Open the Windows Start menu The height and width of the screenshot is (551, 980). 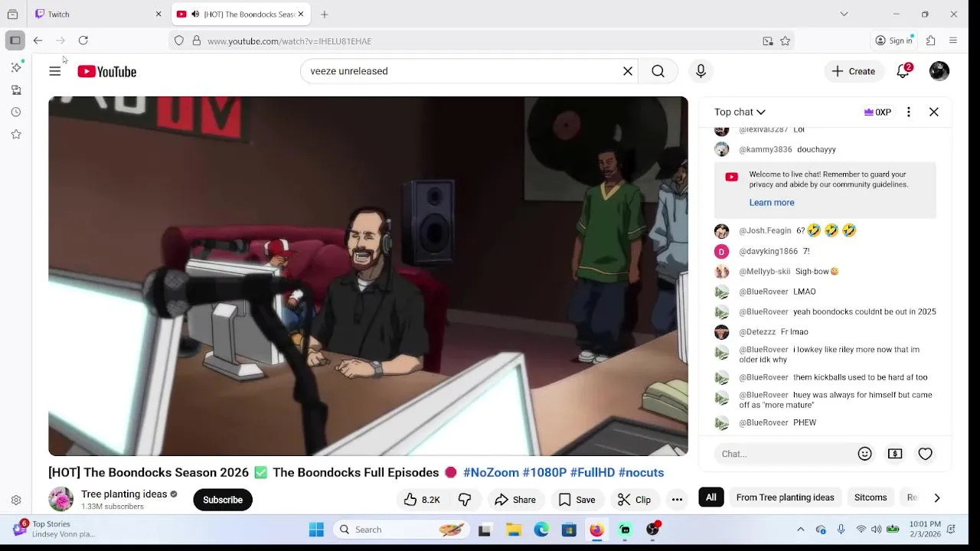coord(316,530)
